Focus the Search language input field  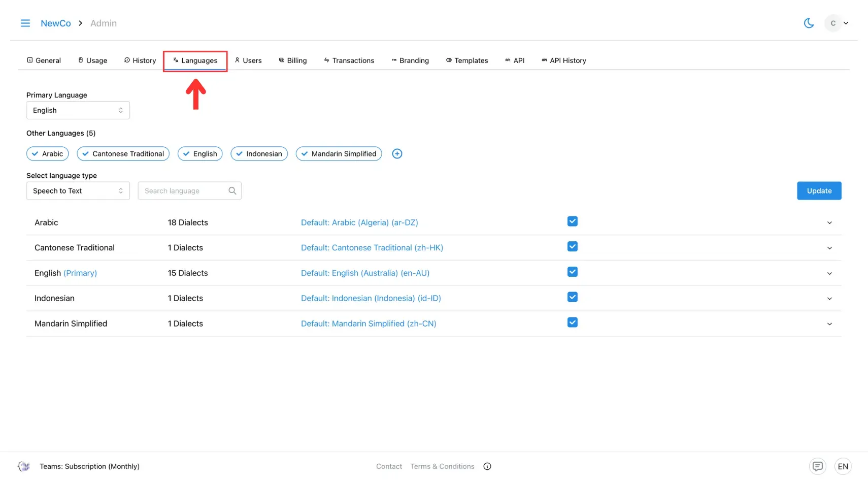[x=190, y=191]
